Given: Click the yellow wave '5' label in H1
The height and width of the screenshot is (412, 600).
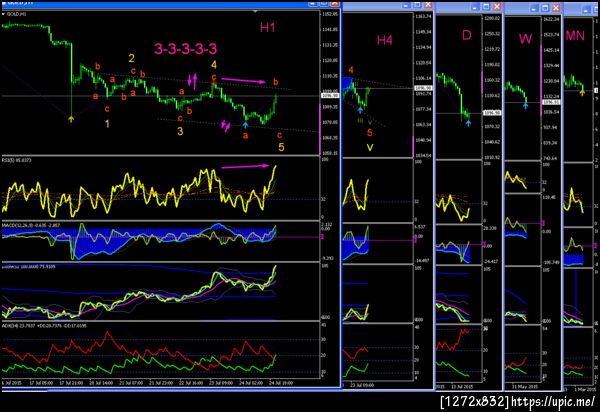Looking at the screenshot, I should click(x=281, y=147).
